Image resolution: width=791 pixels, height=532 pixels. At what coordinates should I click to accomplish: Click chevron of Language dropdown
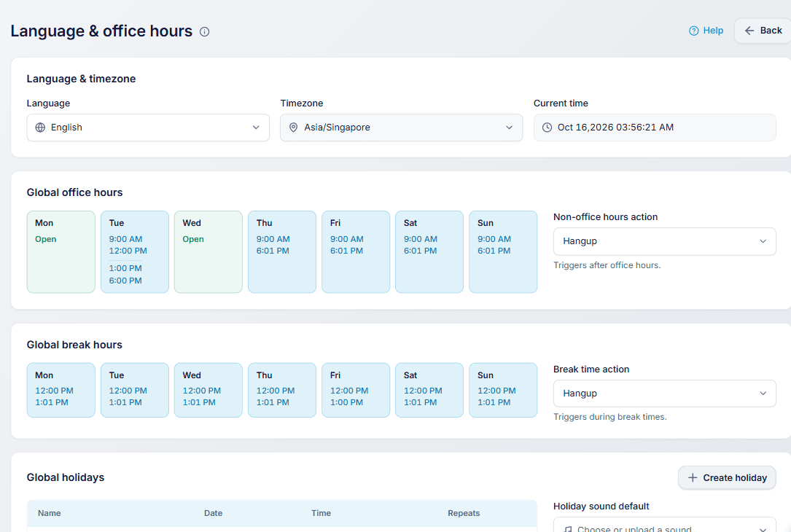click(x=256, y=128)
